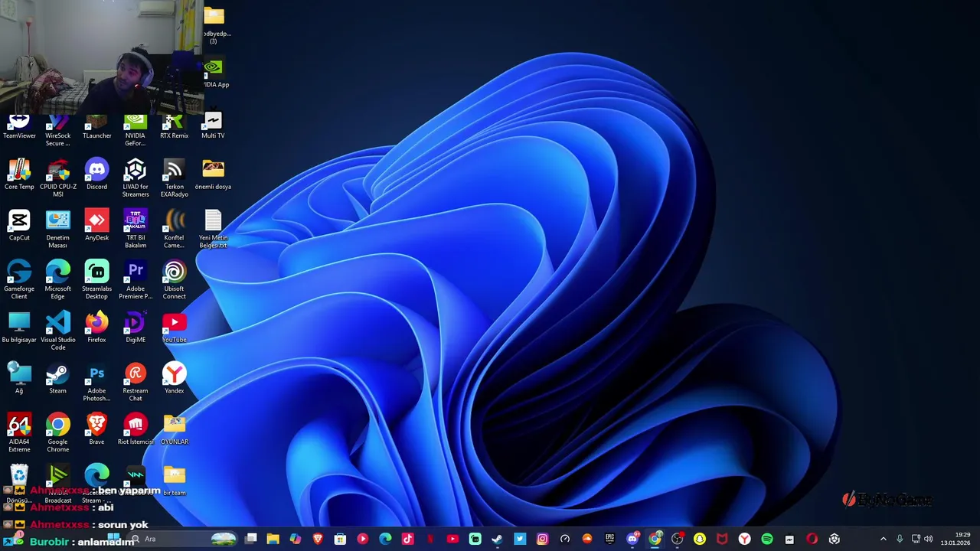Open Google Chrome desktop shortcut

pyautogui.click(x=58, y=433)
